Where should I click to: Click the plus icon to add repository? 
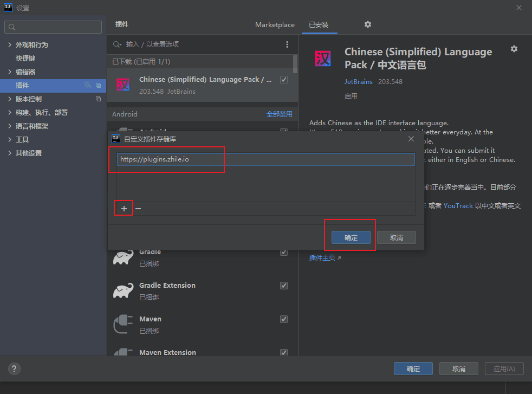pos(124,209)
